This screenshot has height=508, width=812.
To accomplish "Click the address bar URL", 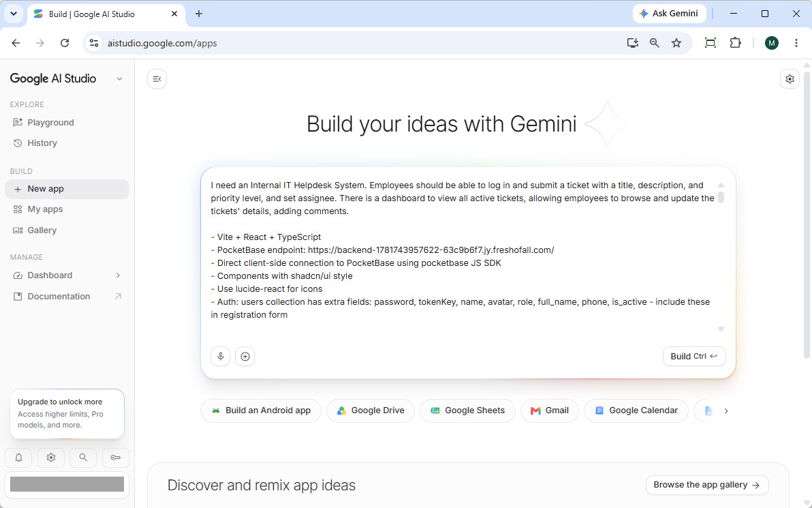I will click(162, 43).
